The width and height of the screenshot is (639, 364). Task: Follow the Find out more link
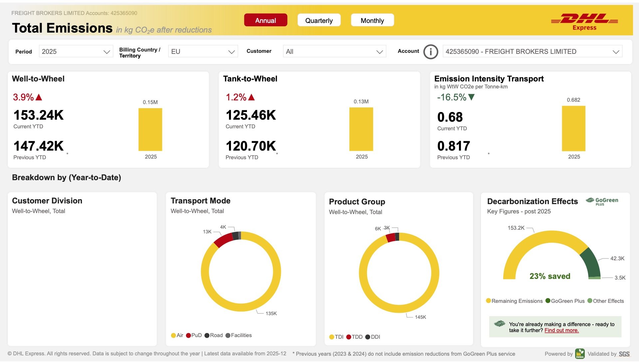pos(561,330)
